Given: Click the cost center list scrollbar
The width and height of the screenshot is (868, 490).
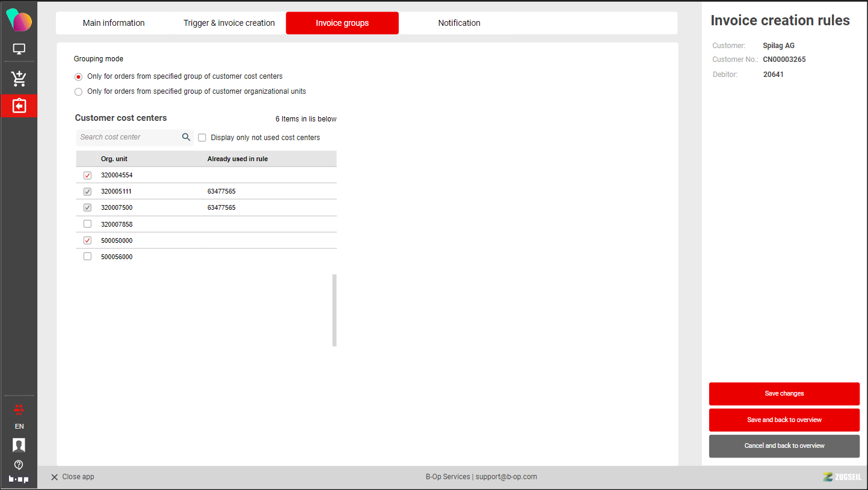Looking at the screenshot, I should (334, 310).
